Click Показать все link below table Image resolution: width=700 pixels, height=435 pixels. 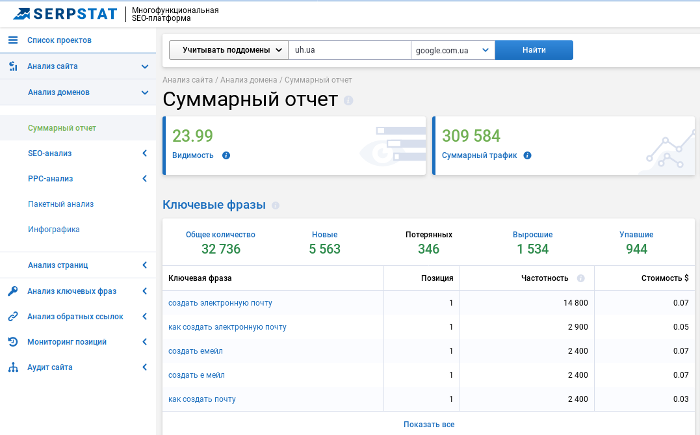(x=429, y=424)
